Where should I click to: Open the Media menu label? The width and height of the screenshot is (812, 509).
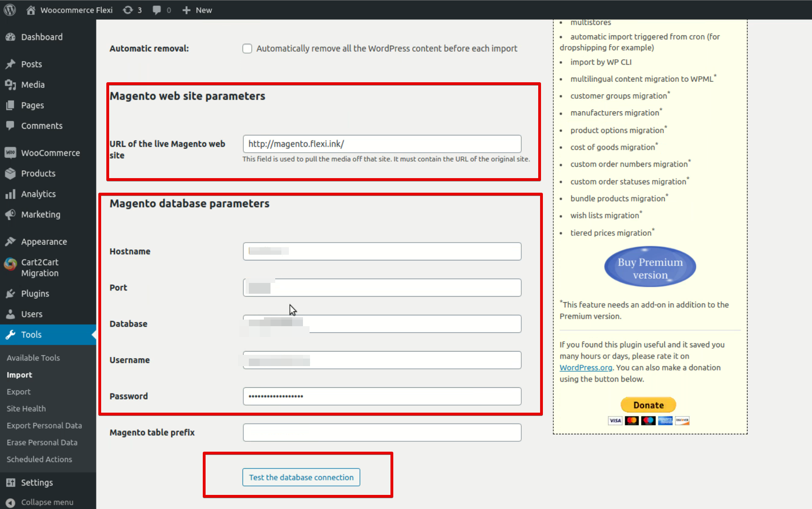(x=33, y=85)
